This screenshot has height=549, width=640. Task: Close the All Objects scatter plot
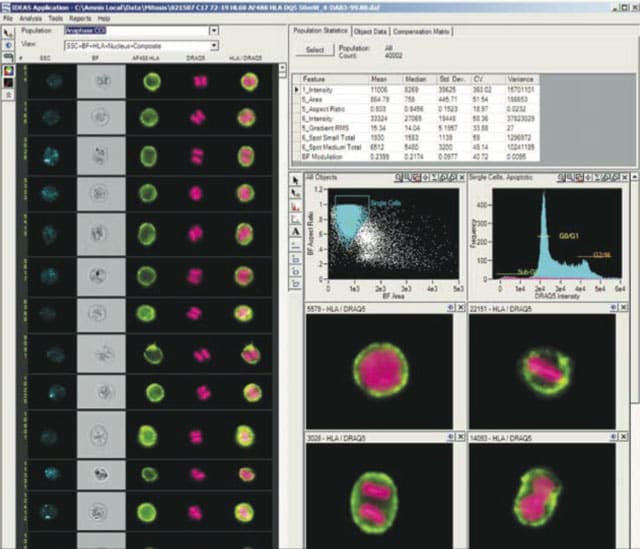[462, 177]
